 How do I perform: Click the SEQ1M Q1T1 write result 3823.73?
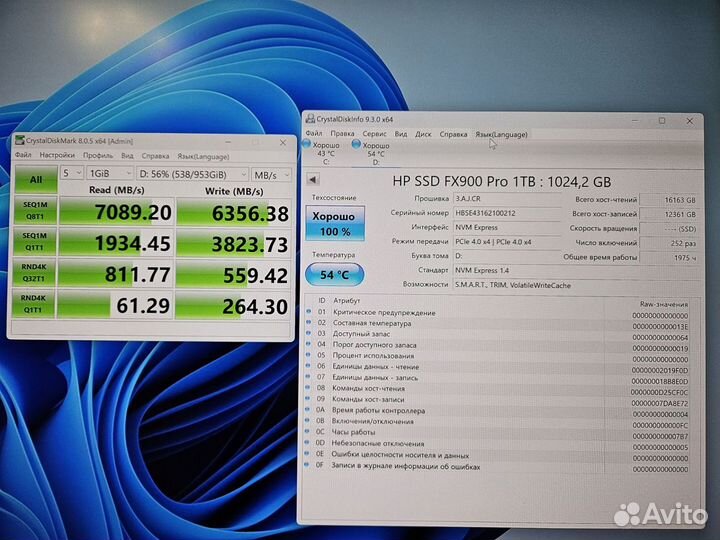pos(233,244)
